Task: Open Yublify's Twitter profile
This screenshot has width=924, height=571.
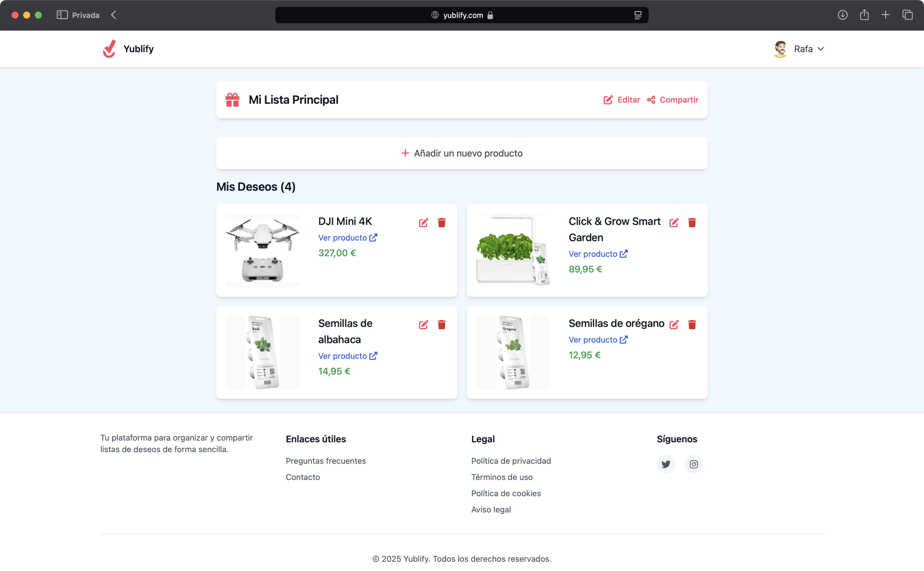Action: pyautogui.click(x=666, y=464)
